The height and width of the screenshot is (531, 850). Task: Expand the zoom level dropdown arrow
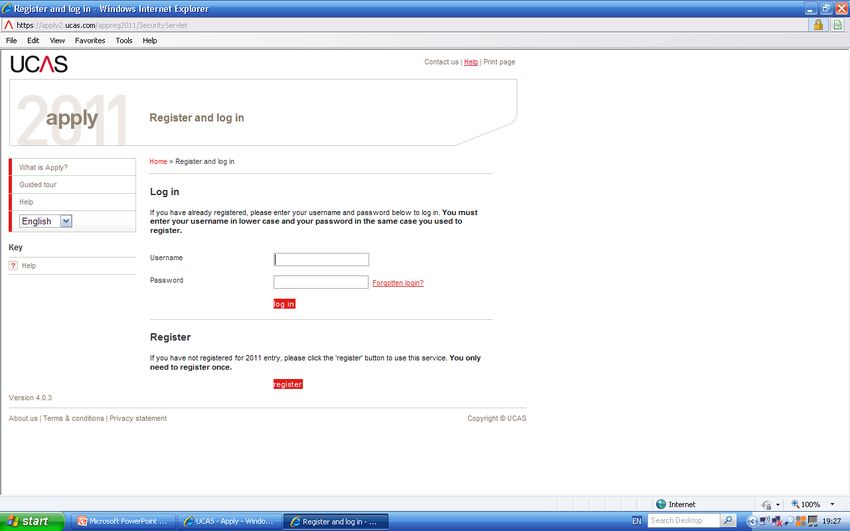(832, 504)
